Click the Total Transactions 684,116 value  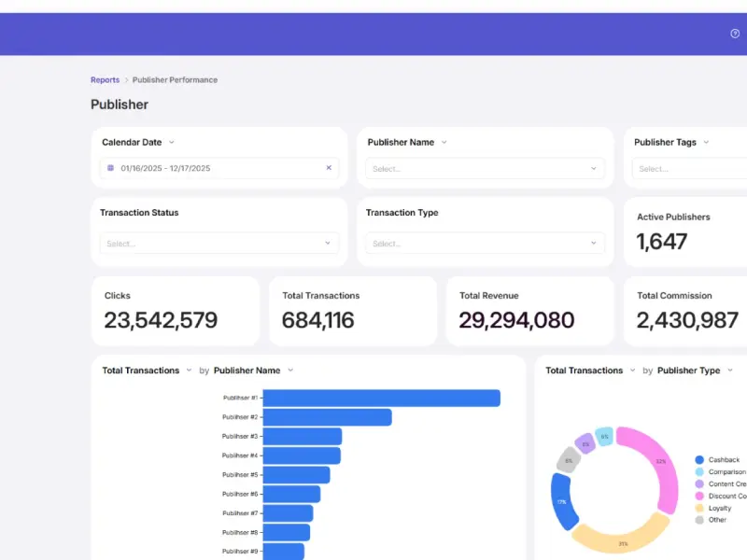317,320
